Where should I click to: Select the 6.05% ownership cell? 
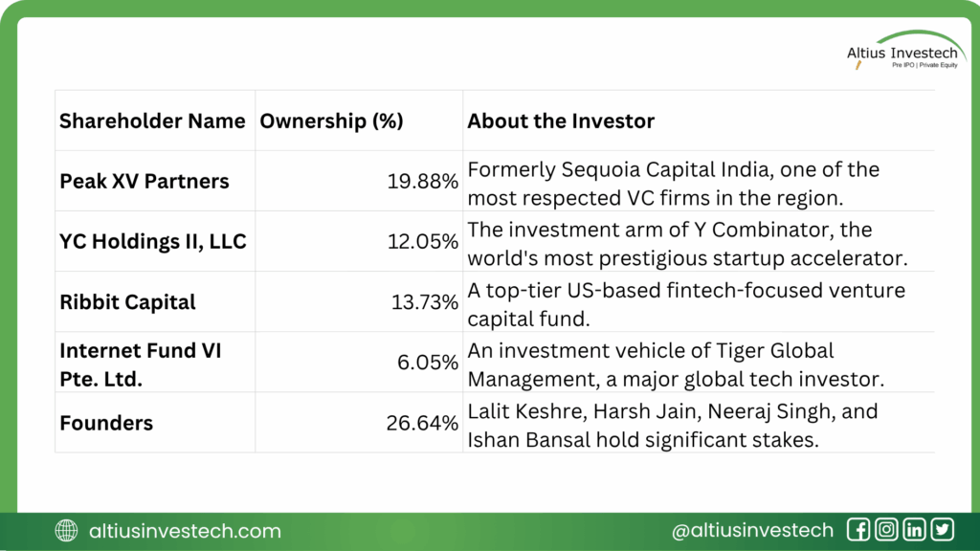coord(429,364)
